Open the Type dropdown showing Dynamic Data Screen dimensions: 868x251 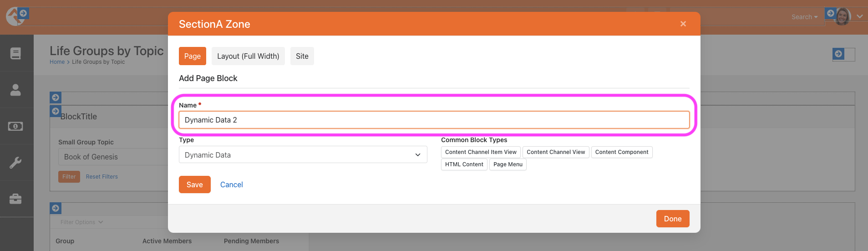[303, 155]
